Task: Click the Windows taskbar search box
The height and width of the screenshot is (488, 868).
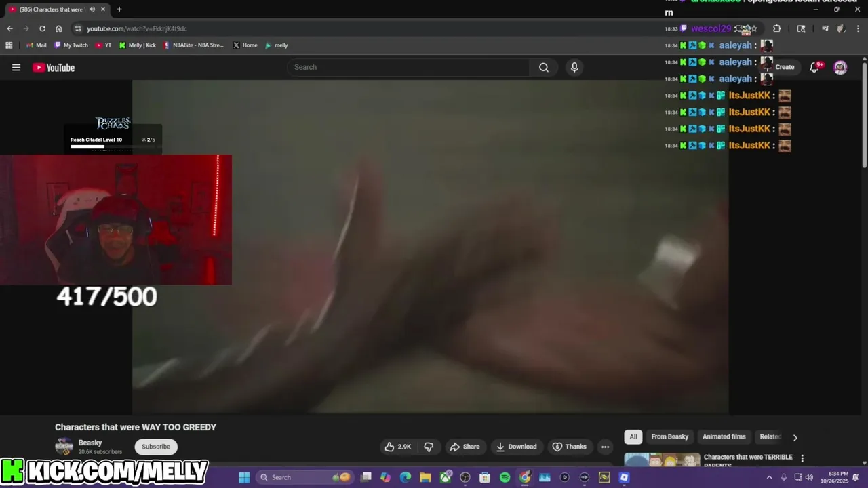Action: [304, 477]
